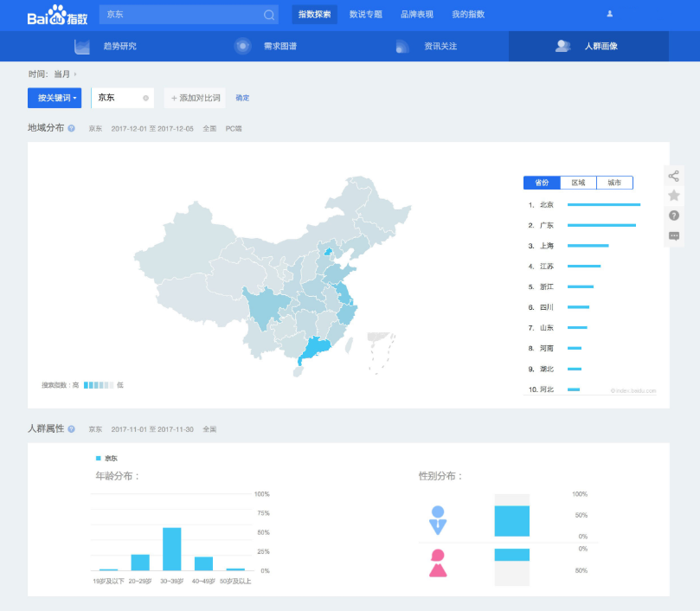Click the male percentage bar
The image size is (700, 611).
pos(512,521)
